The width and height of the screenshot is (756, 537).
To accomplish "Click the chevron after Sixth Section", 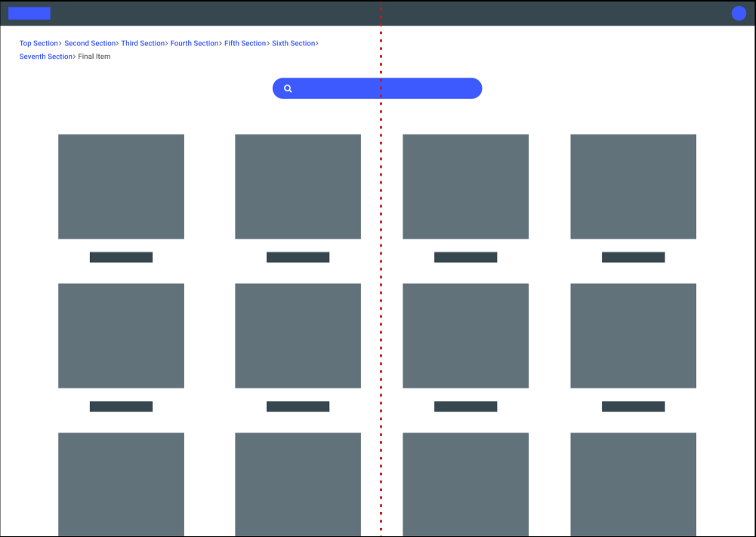I will point(317,43).
